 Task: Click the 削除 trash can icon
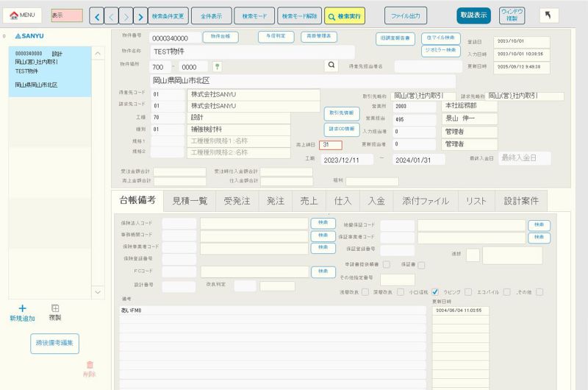[90, 368]
